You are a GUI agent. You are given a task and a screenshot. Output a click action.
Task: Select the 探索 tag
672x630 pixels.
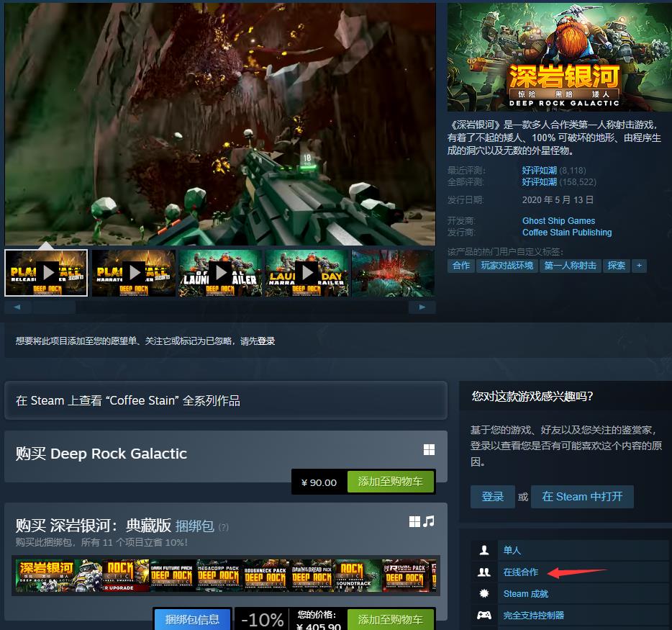pyautogui.click(x=617, y=266)
